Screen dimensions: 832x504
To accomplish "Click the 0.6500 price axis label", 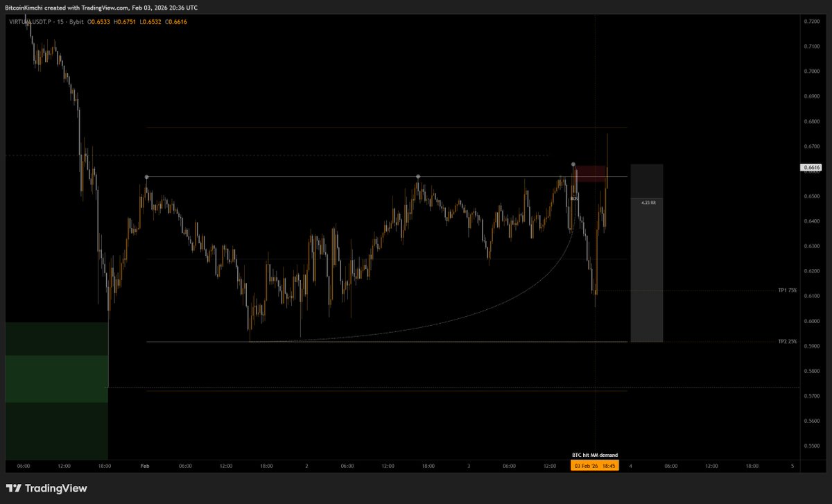I will 812,196.
